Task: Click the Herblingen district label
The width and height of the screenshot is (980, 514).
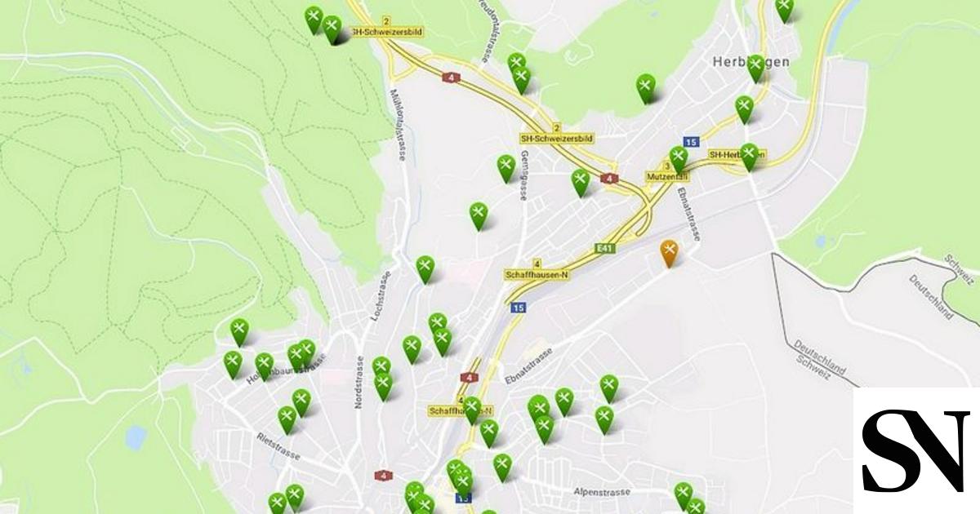Action: (739, 62)
